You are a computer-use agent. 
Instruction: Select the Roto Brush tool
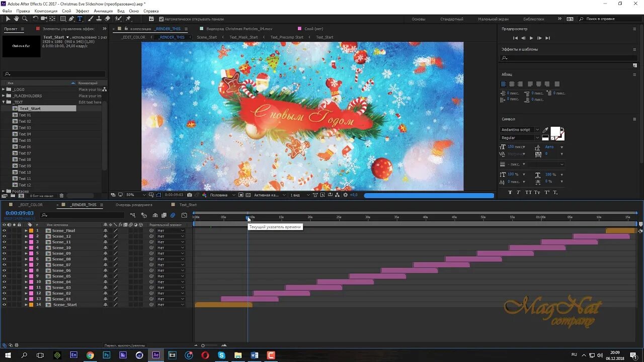click(118, 19)
